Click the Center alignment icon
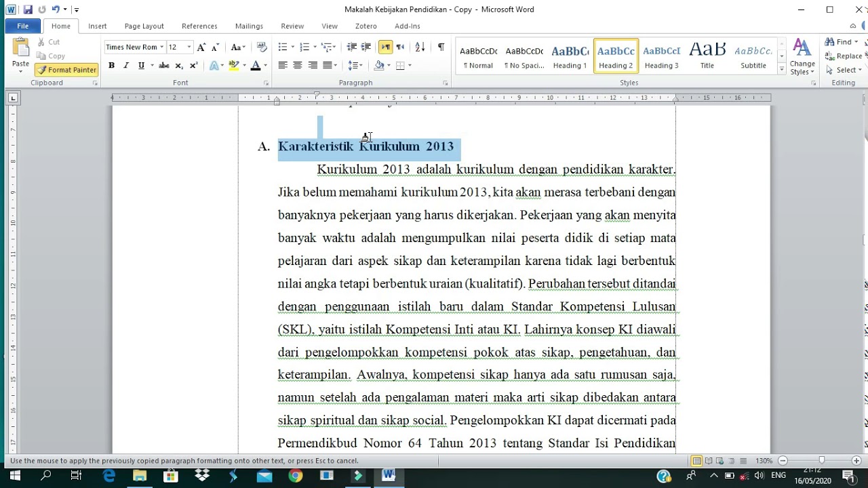This screenshot has height=488, width=868. point(298,66)
